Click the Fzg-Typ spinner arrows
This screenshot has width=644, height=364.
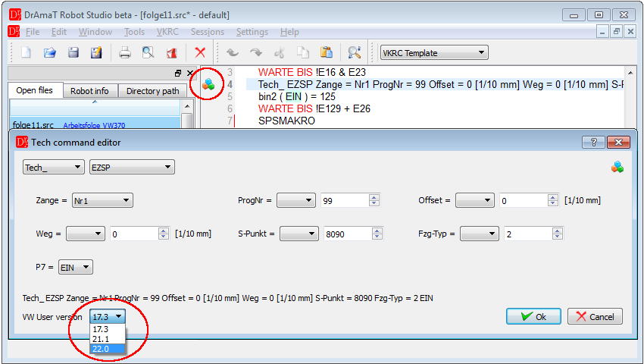pos(558,234)
